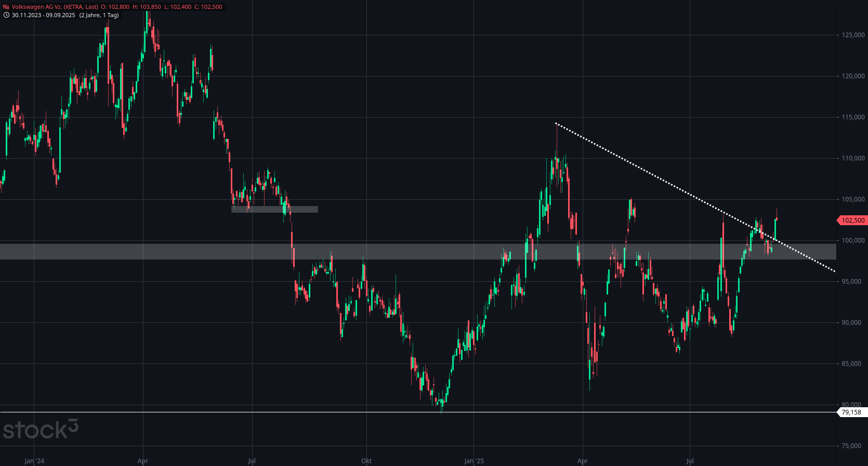
Task: Select the wide grey support zone rectangle
Action: (x=418, y=252)
